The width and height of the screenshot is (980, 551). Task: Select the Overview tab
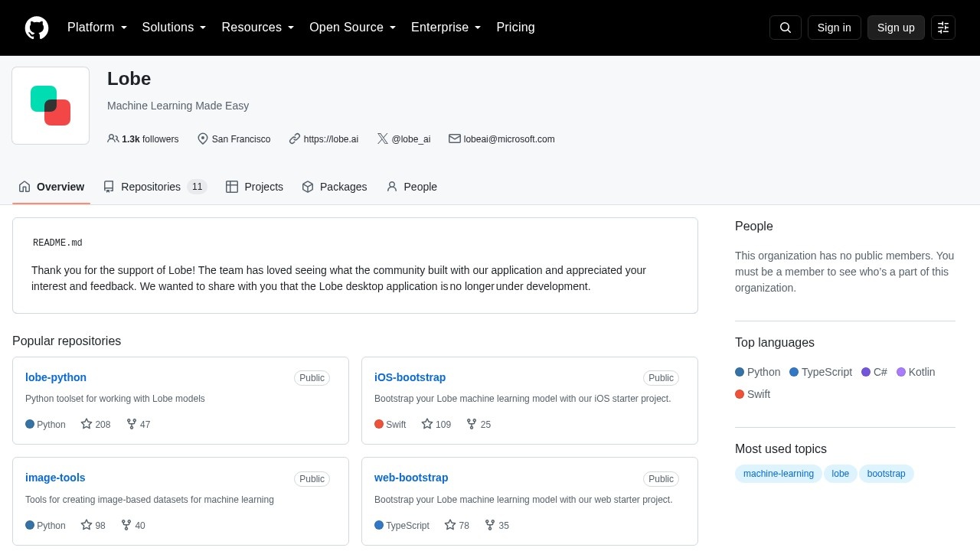pos(51,187)
